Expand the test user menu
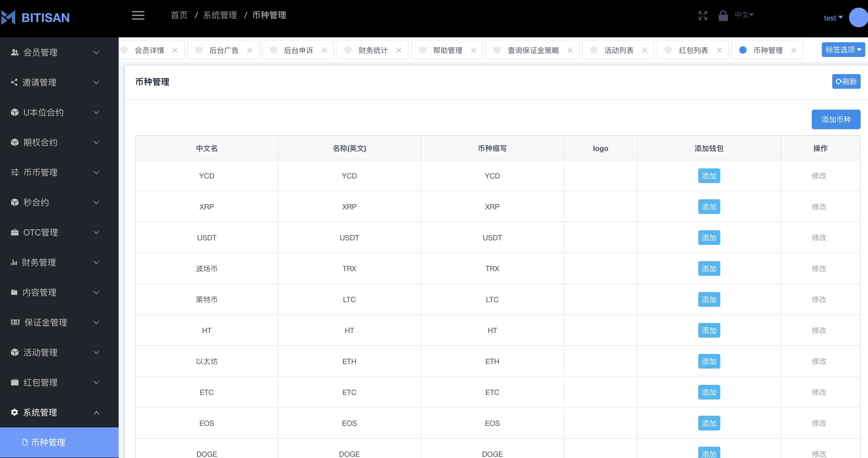The height and width of the screenshot is (458, 868). pos(833,18)
